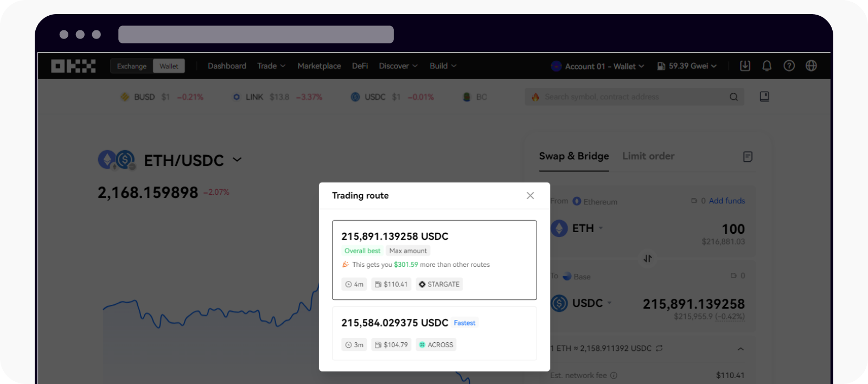This screenshot has height=384, width=868.
Task: Click the 3m time estimate chip
Action: [x=354, y=345]
